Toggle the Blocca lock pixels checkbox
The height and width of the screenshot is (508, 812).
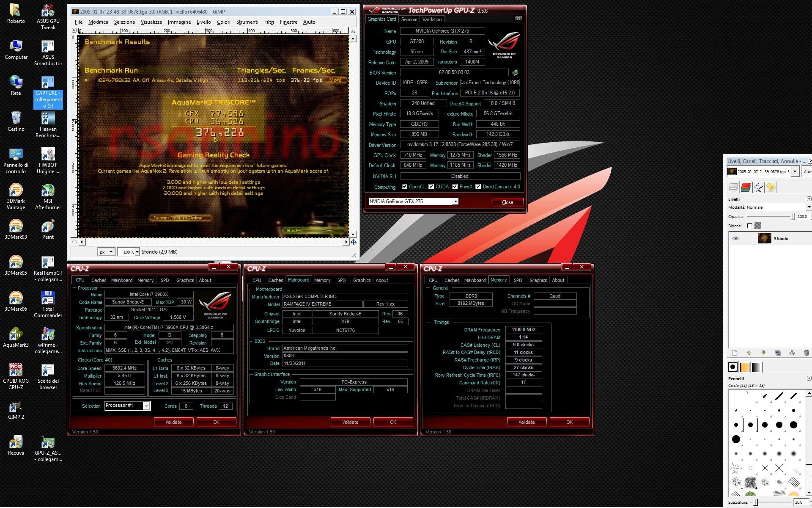click(x=749, y=226)
